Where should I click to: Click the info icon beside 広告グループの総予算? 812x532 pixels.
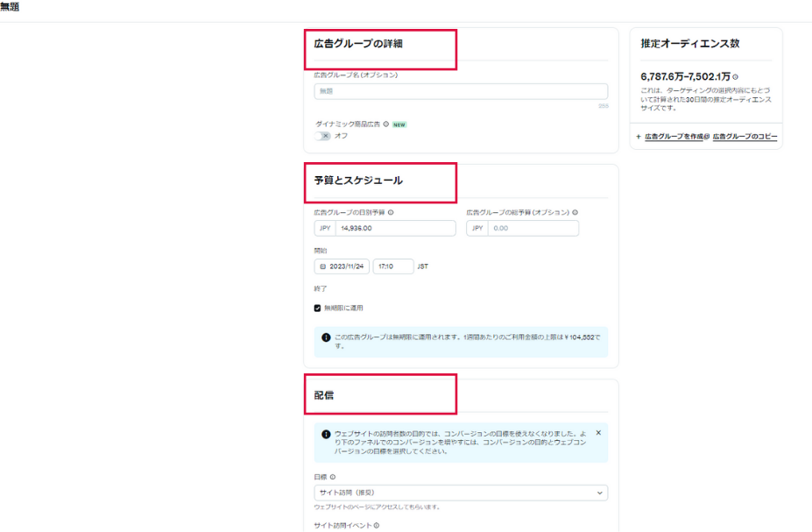(574, 212)
